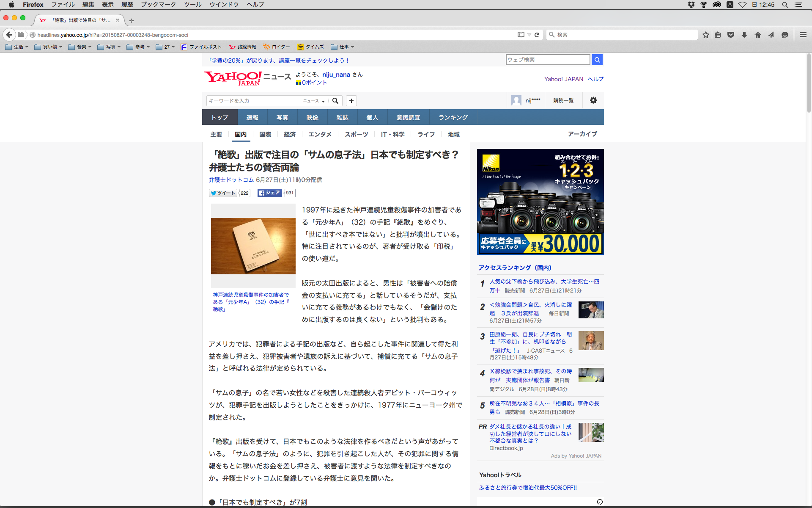
Task: Save page to Pocket
Action: tap(731, 35)
